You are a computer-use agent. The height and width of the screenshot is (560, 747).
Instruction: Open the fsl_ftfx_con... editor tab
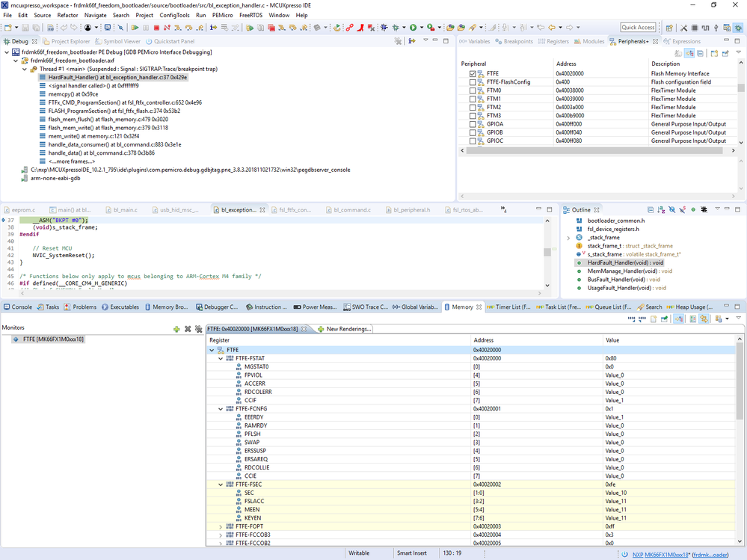tap(291, 210)
